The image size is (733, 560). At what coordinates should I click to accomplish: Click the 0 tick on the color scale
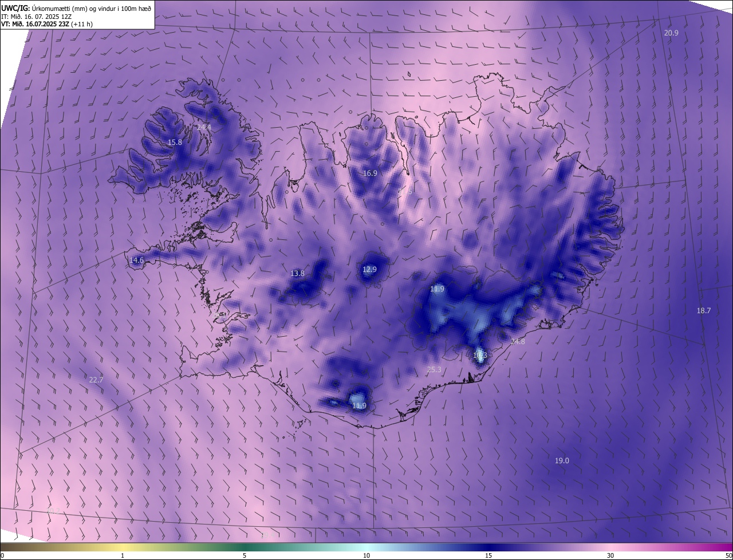tap(2, 556)
